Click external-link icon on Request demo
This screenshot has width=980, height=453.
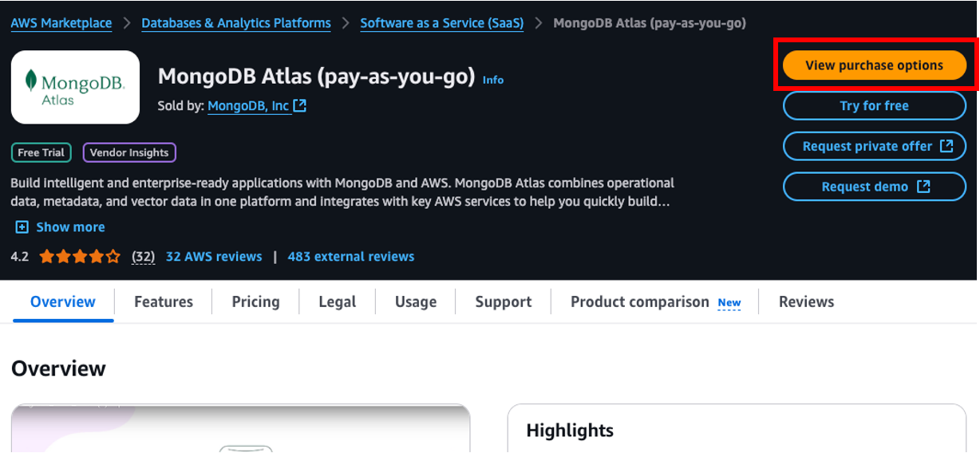923,187
